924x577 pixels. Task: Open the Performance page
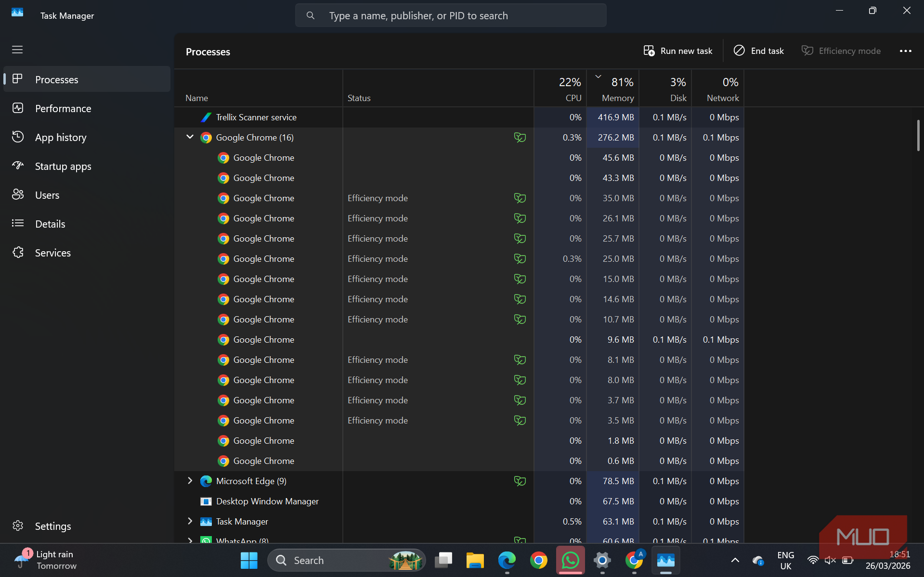[87, 108]
